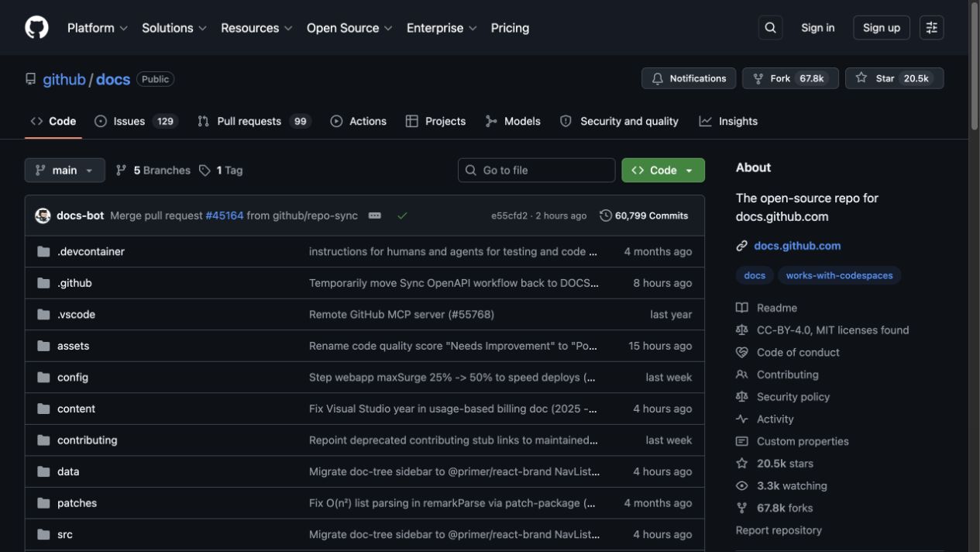Click the 1 Tag link
This screenshot has width=980, height=552.
pyautogui.click(x=221, y=171)
